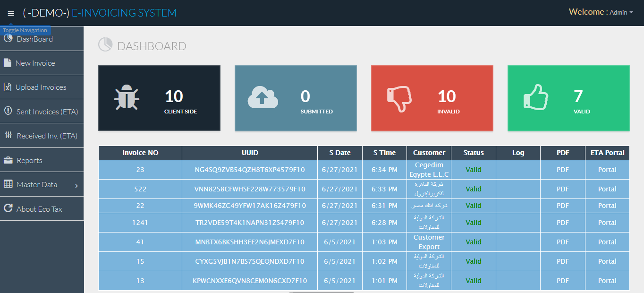
Task: Open PDF for invoice 1241
Action: (563, 223)
